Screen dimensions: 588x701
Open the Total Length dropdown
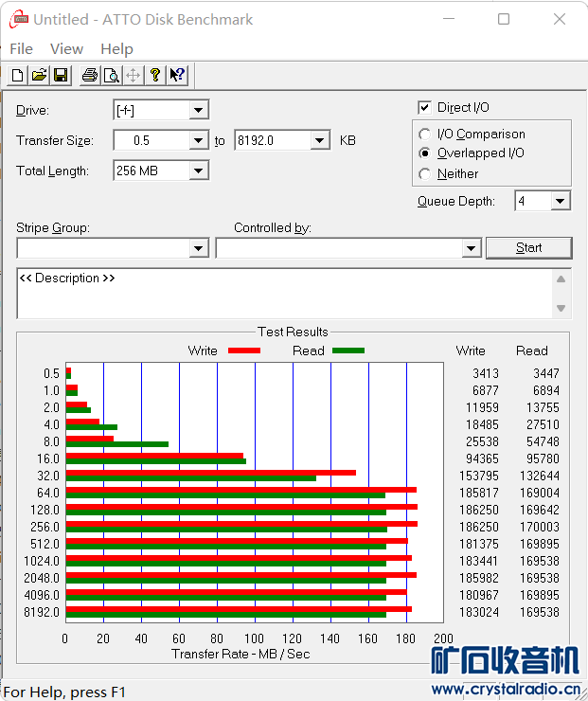pyautogui.click(x=198, y=171)
